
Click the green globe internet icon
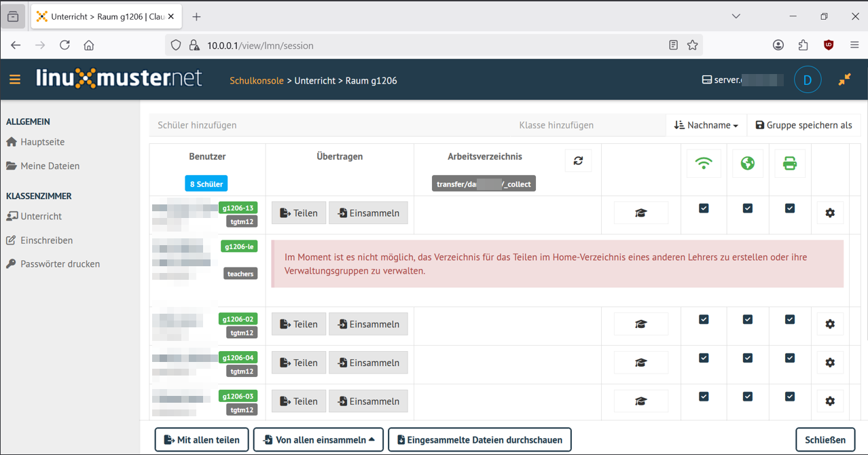point(747,164)
